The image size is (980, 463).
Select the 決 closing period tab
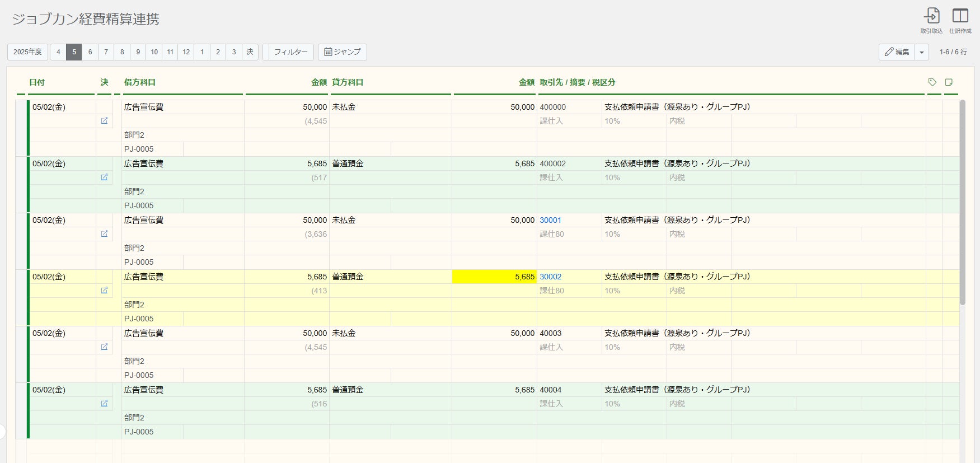250,52
